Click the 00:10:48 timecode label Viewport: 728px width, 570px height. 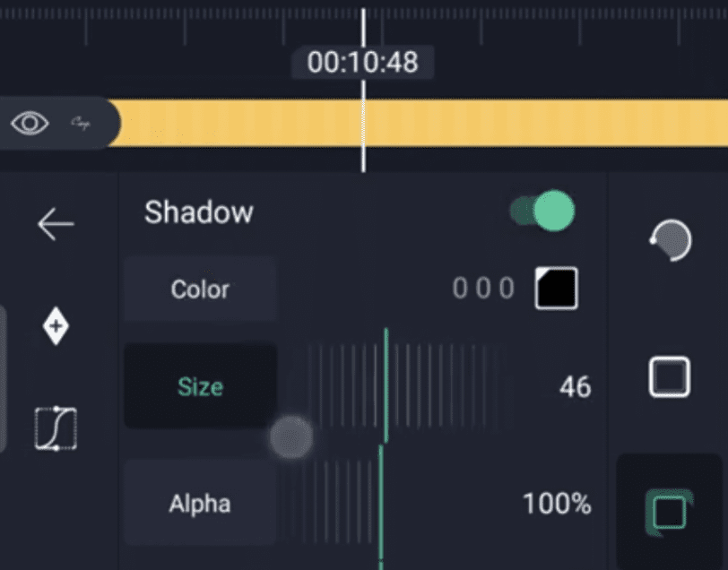362,62
